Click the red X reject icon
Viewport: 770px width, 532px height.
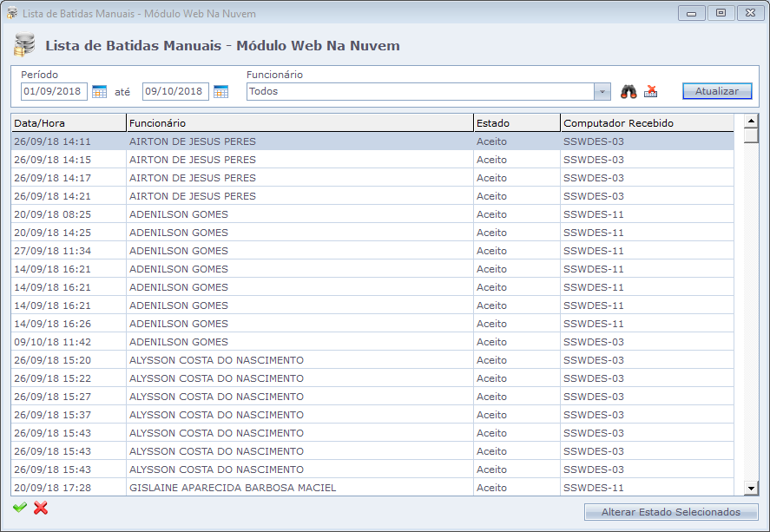(x=41, y=508)
